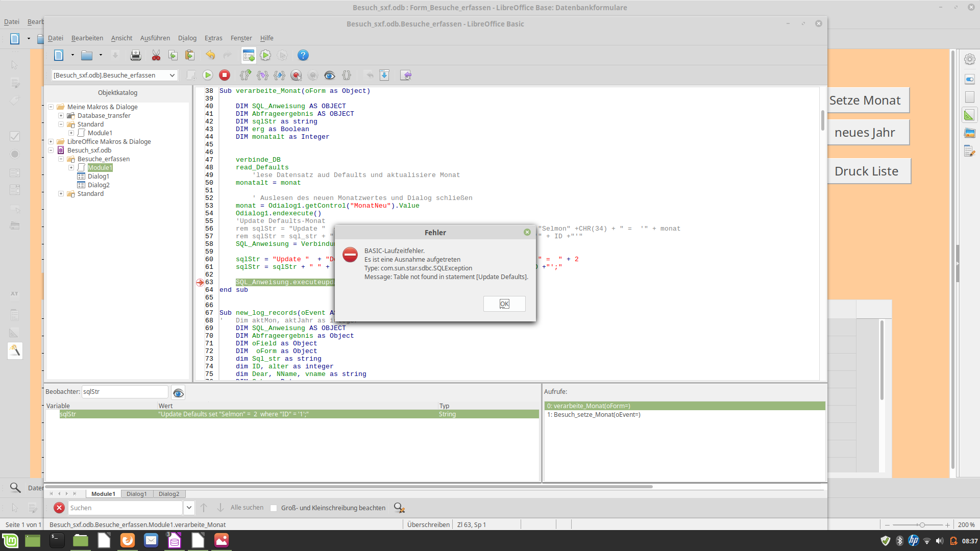Click the green Run macro icon
The image size is (980, 551).
[208, 76]
